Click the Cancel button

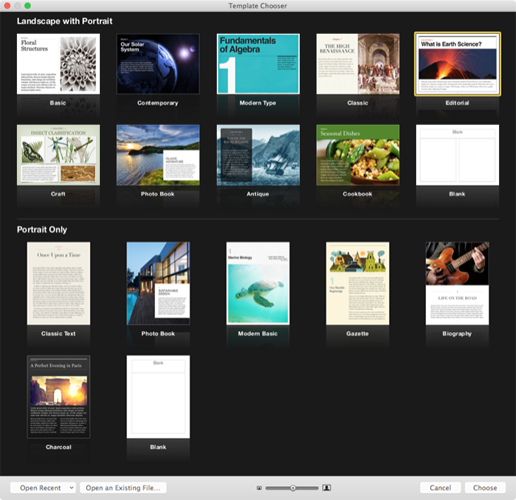(x=440, y=488)
